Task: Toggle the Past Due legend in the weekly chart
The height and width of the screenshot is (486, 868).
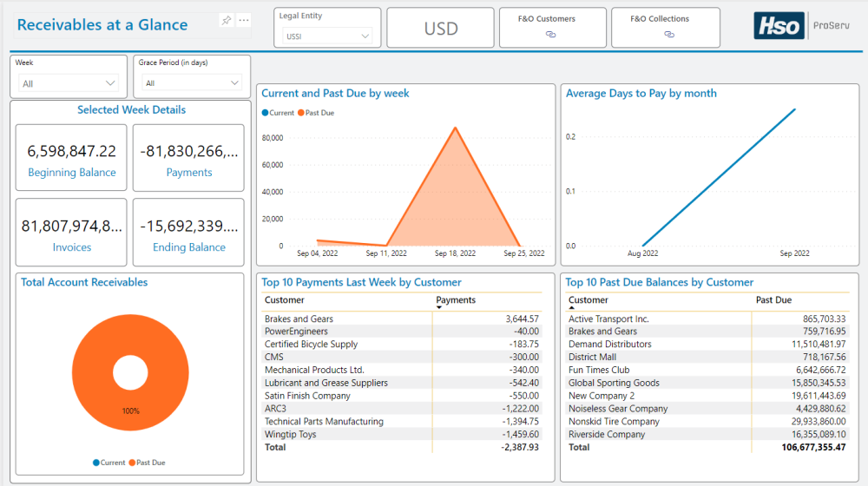Action: click(x=316, y=113)
